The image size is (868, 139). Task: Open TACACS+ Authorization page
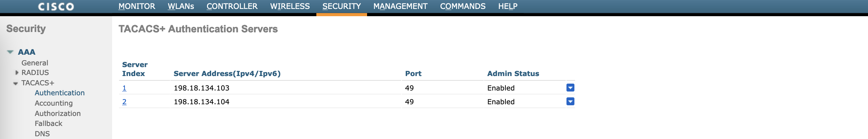(x=58, y=114)
